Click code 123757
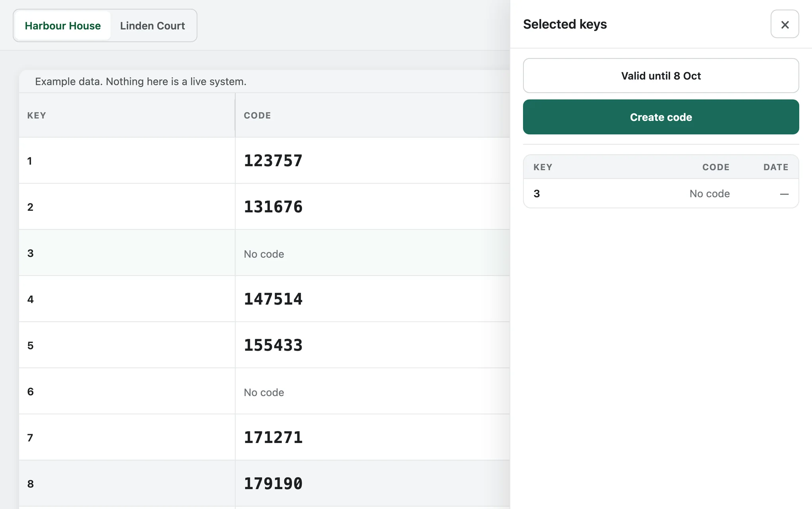 tap(273, 161)
